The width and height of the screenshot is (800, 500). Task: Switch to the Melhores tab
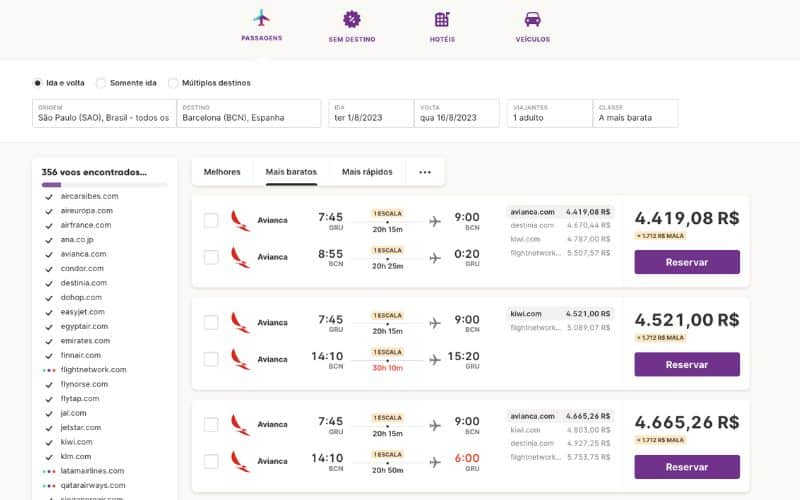click(222, 172)
